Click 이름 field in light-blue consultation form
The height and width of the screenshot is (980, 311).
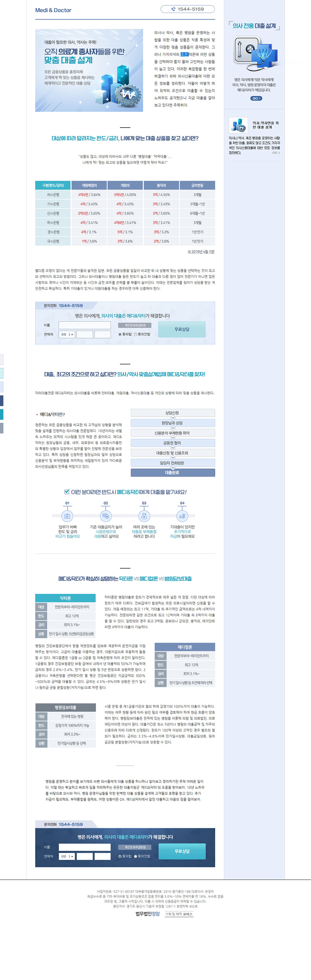pyautogui.click(x=85, y=325)
